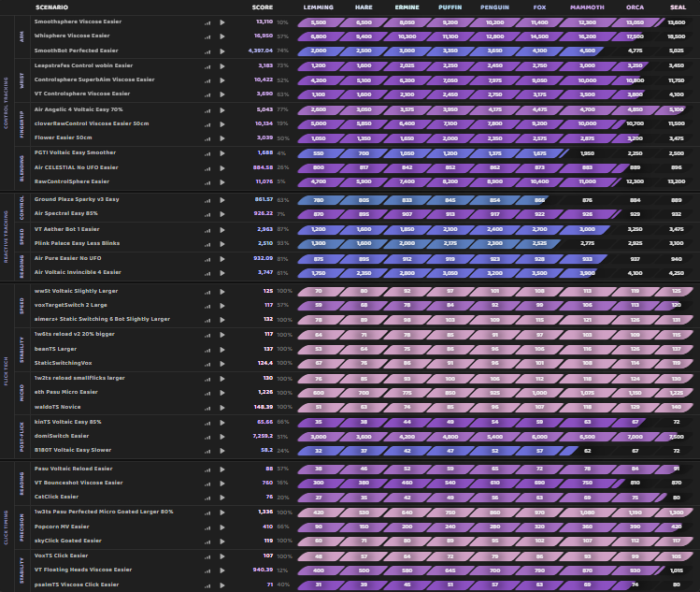The width and height of the screenshot is (700, 592).
Task: Play the beanTS Larger scenario
Action: [x=222, y=350]
